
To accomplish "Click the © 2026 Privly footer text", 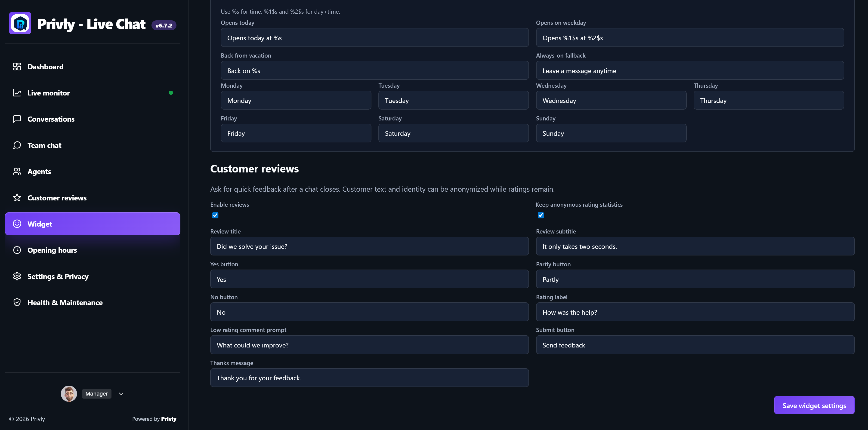I will 27,419.
